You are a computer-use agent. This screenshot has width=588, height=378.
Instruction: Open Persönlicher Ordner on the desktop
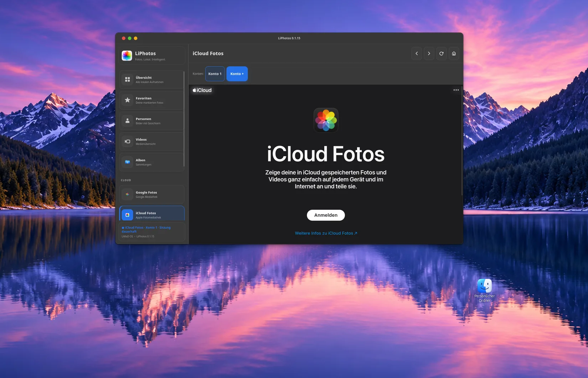[x=485, y=291]
